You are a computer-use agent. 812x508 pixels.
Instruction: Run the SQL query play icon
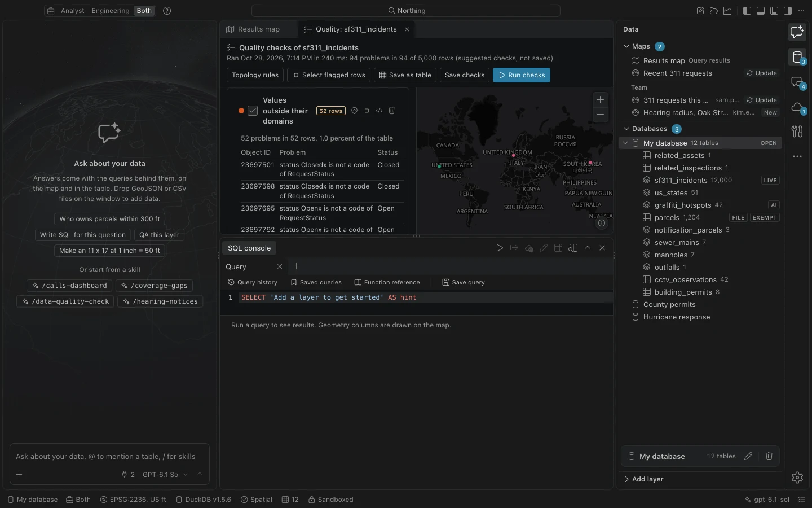tap(500, 248)
